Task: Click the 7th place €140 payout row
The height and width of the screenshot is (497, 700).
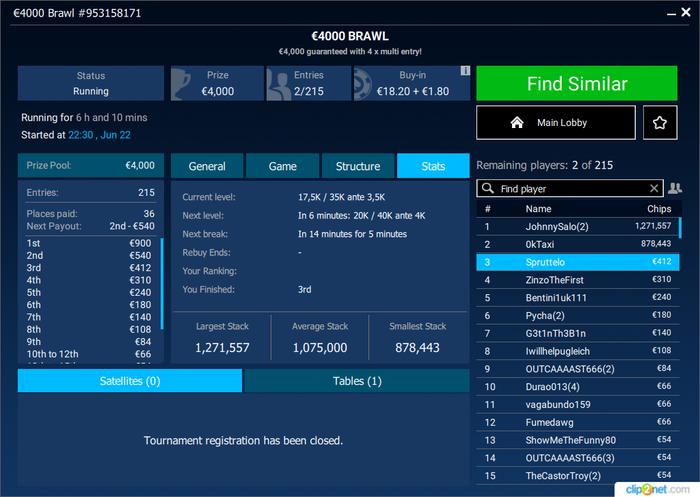Action: click(x=89, y=317)
